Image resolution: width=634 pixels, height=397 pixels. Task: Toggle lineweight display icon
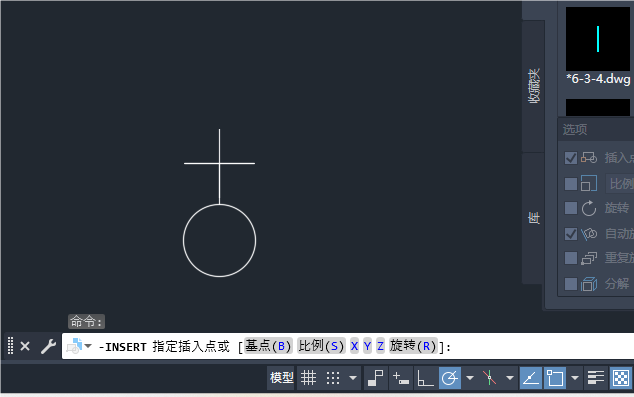596,378
